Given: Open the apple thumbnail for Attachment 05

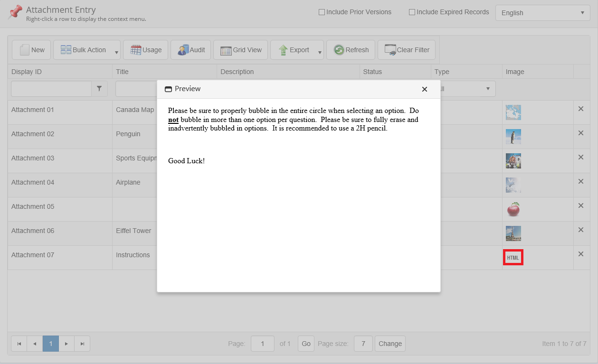Looking at the screenshot, I should click(x=513, y=209).
